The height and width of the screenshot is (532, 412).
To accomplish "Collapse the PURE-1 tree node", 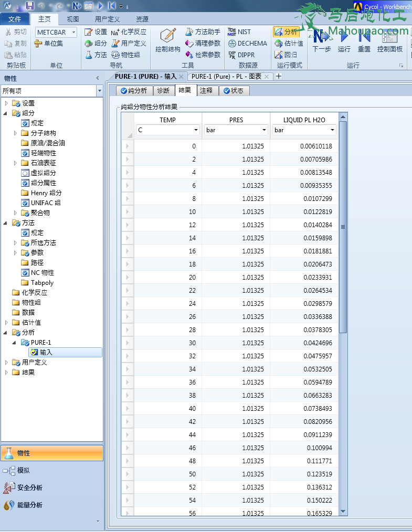I will (15, 343).
